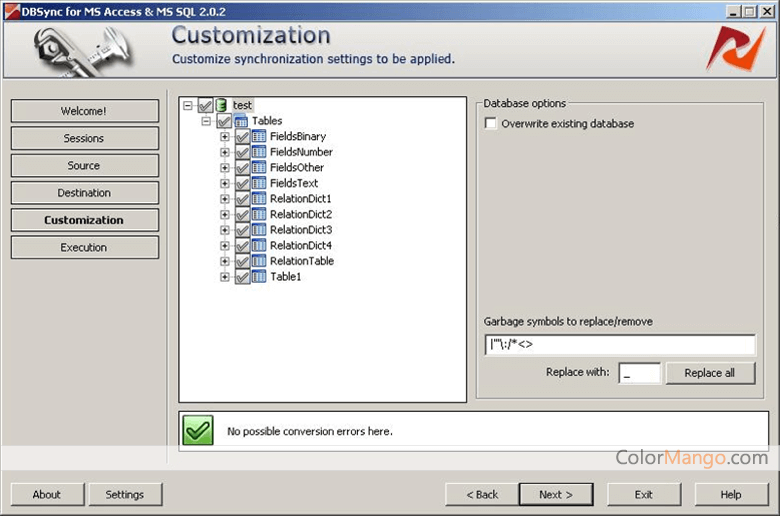The image size is (780, 516).
Task: Expand the FieldsNumber table node
Action: coord(225,152)
